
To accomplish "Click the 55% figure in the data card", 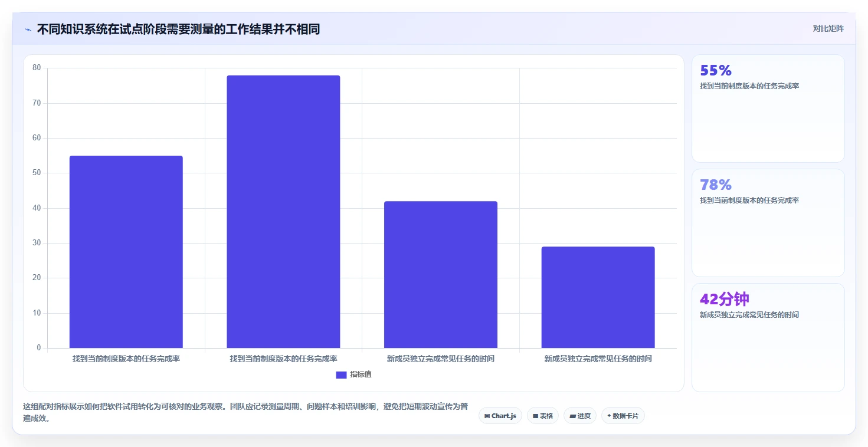I will pyautogui.click(x=716, y=71).
